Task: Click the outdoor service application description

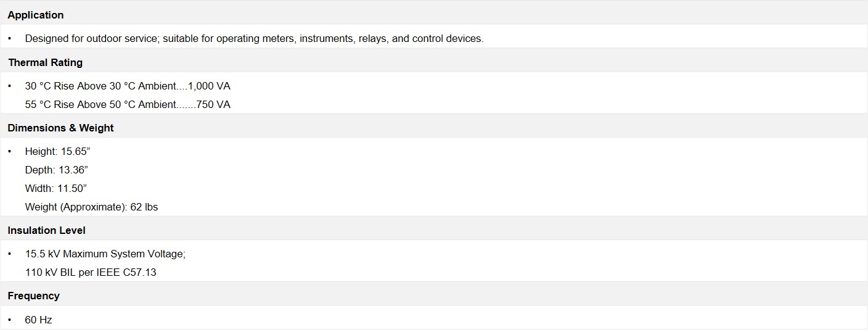Action: [x=254, y=38]
